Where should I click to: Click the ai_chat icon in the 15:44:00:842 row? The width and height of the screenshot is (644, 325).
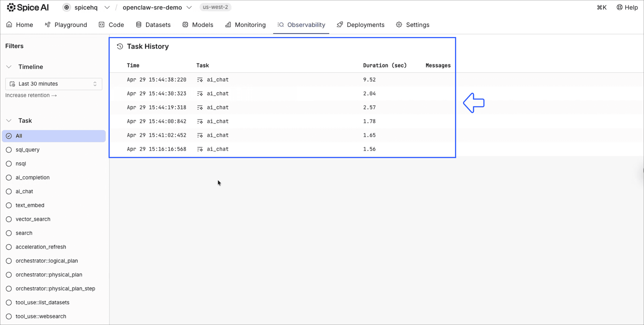coord(200,121)
